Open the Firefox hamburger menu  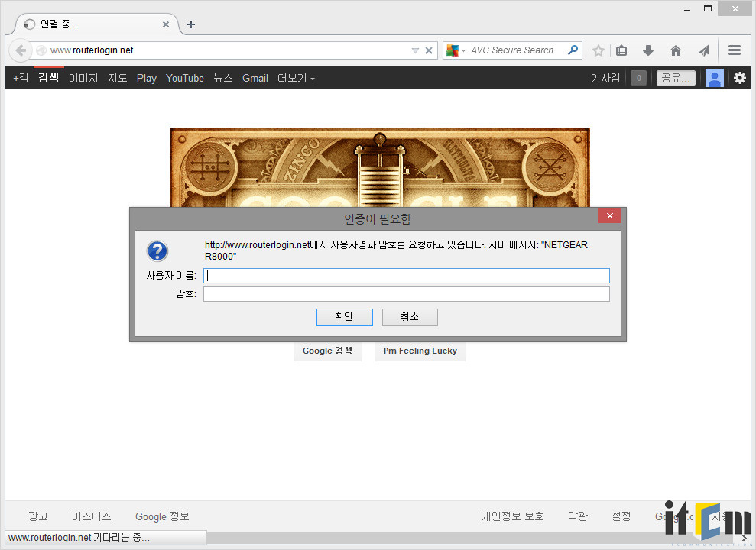pos(735,50)
